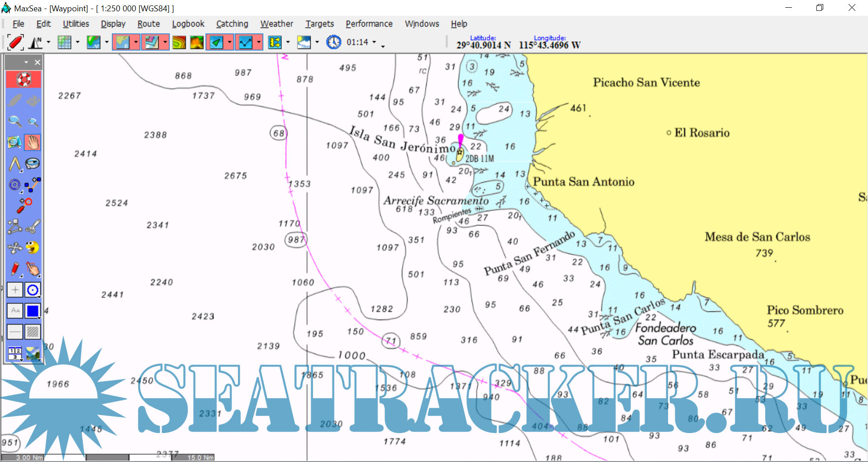
Task: Choose the divider measuring tool
Action: [x=15, y=164]
